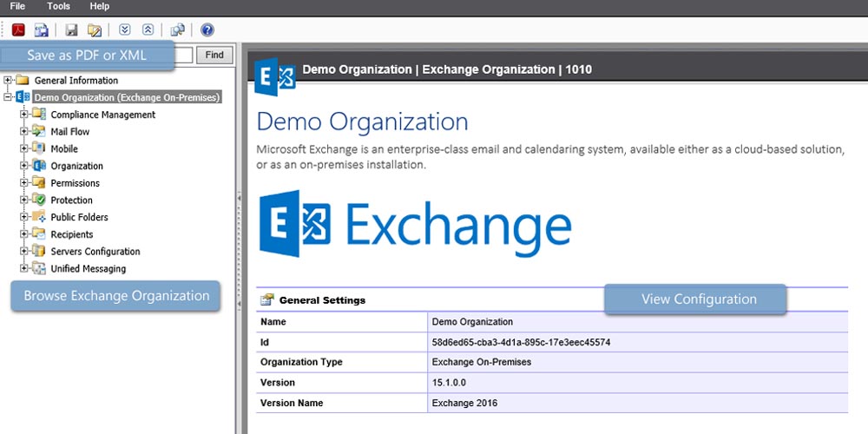The image size is (868, 434).
Task: Open the Tools menu
Action: click(59, 7)
